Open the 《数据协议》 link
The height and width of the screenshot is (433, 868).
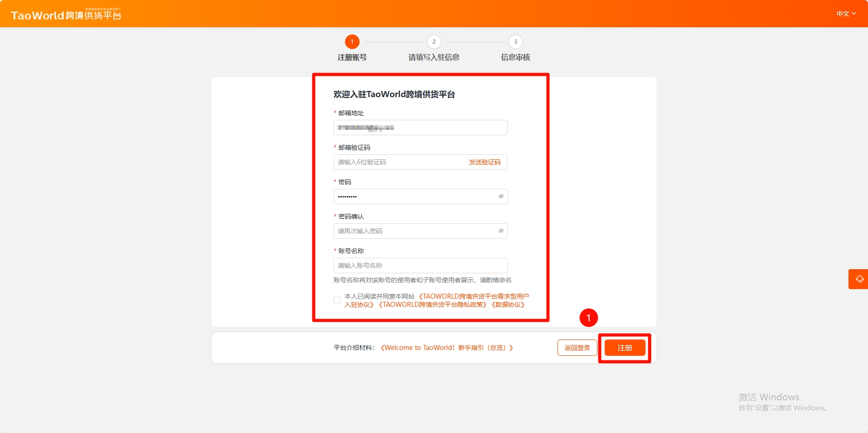[508, 305]
